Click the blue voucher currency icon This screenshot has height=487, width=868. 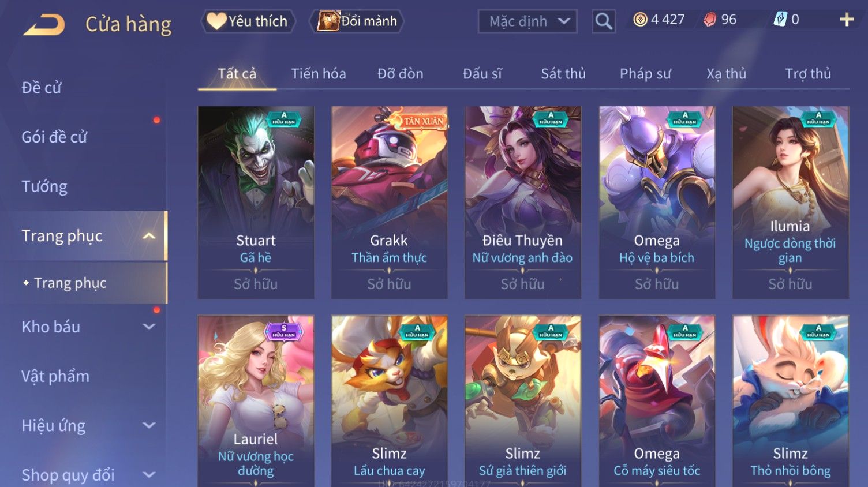[780, 20]
